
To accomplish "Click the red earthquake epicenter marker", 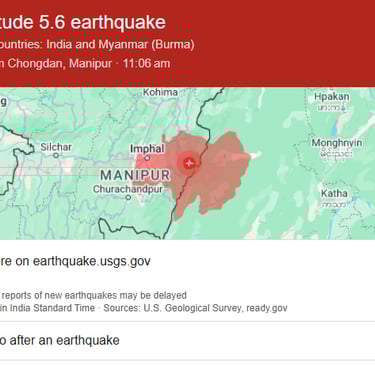I will (x=189, y=163).
